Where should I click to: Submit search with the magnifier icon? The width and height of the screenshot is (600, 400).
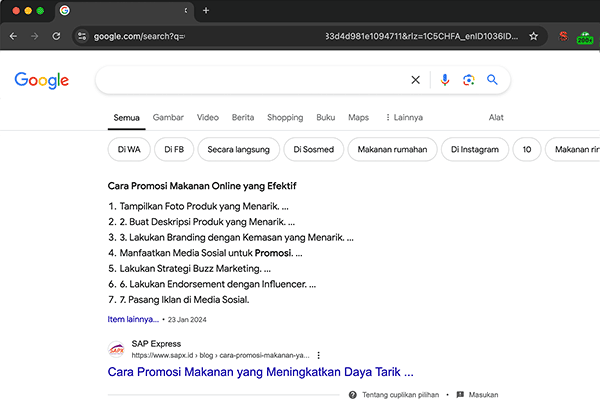492,80
